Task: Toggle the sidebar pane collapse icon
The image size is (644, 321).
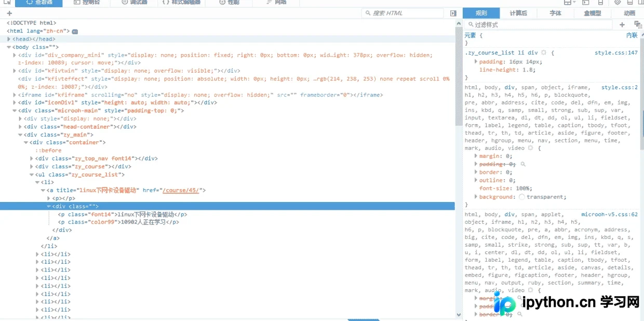Action: (453, 13)
